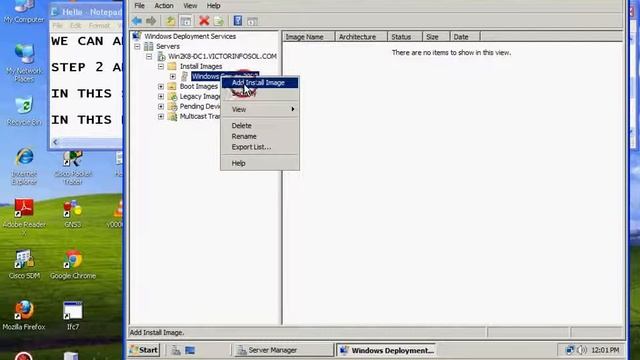640x360 pixels.
Task: Select the Install Images tree label
Action: point(201,66)
